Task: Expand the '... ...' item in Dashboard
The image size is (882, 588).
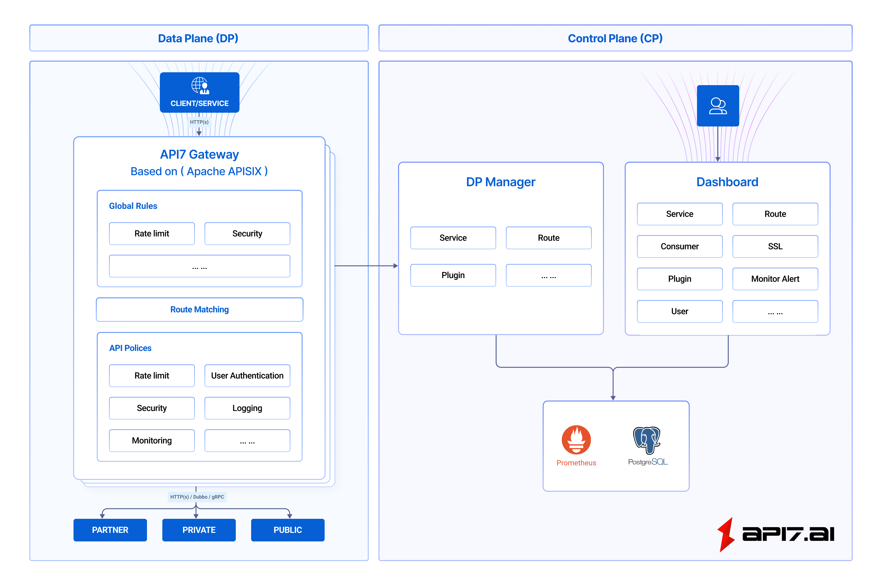Action: point(775,311)
